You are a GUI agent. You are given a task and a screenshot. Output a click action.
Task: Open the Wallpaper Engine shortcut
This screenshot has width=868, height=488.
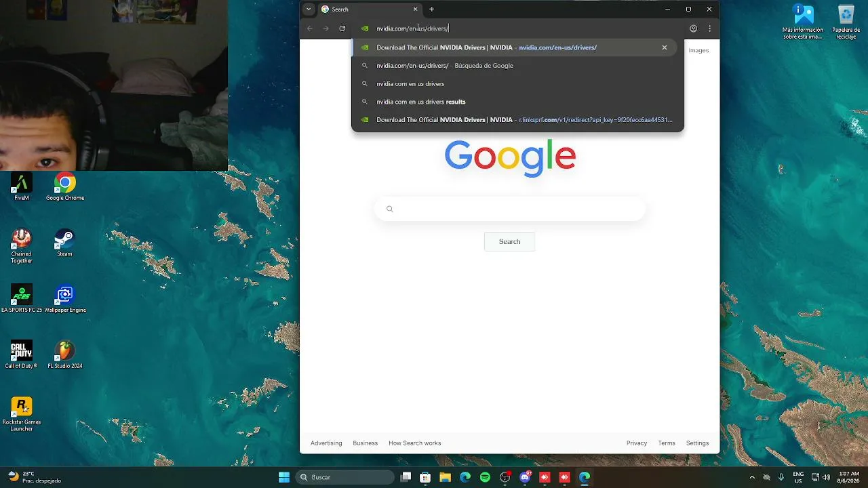coord(65,299)
